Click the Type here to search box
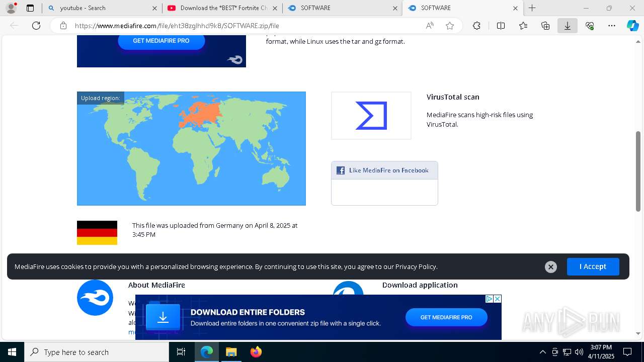 (97, 352)
